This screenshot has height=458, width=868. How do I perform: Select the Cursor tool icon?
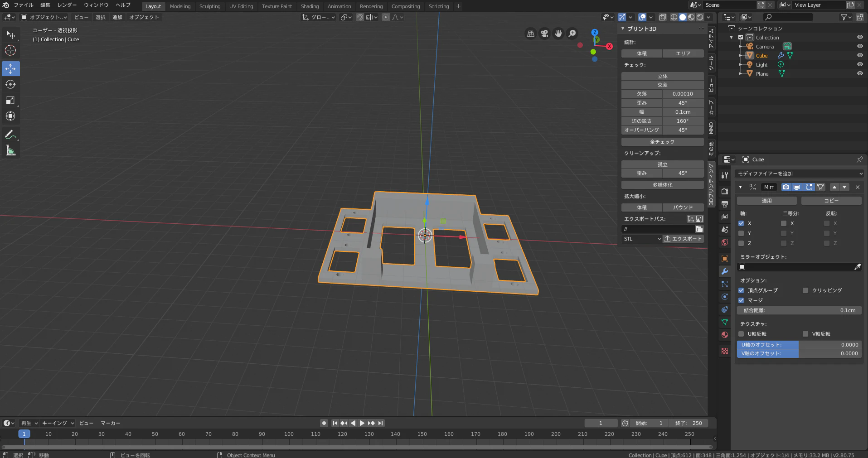[x=10, y=51]
